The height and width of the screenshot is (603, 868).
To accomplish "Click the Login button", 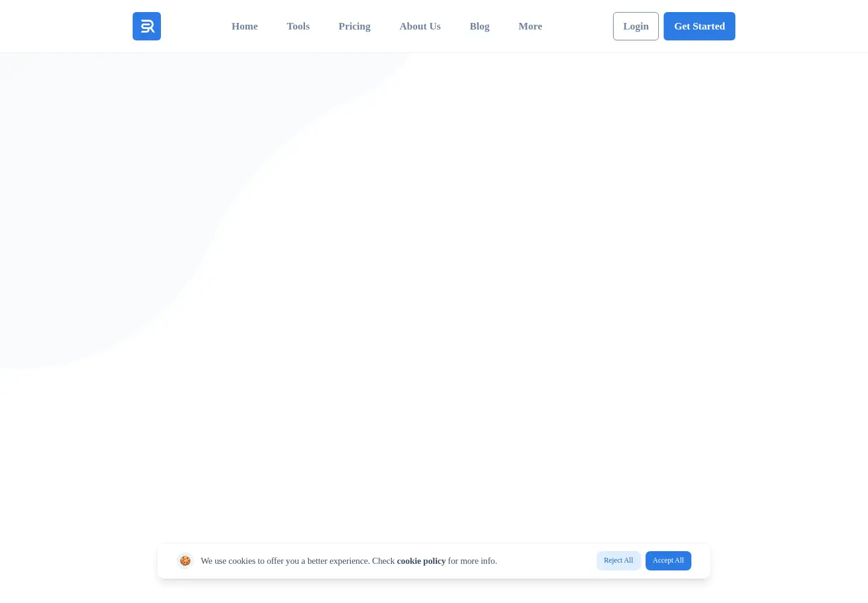I will pyautogui.click(x=636, y=26).
